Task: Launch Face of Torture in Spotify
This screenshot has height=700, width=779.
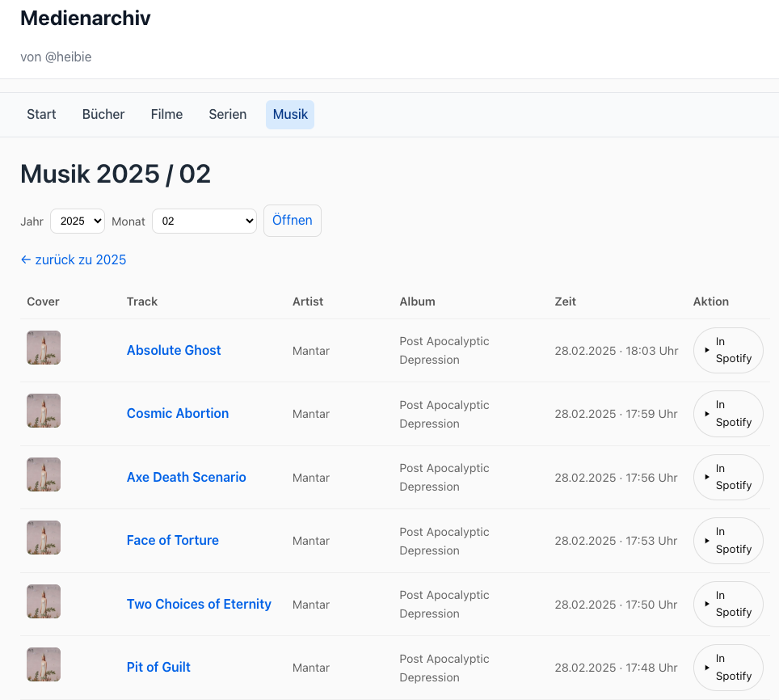Action: coord(727,541)
